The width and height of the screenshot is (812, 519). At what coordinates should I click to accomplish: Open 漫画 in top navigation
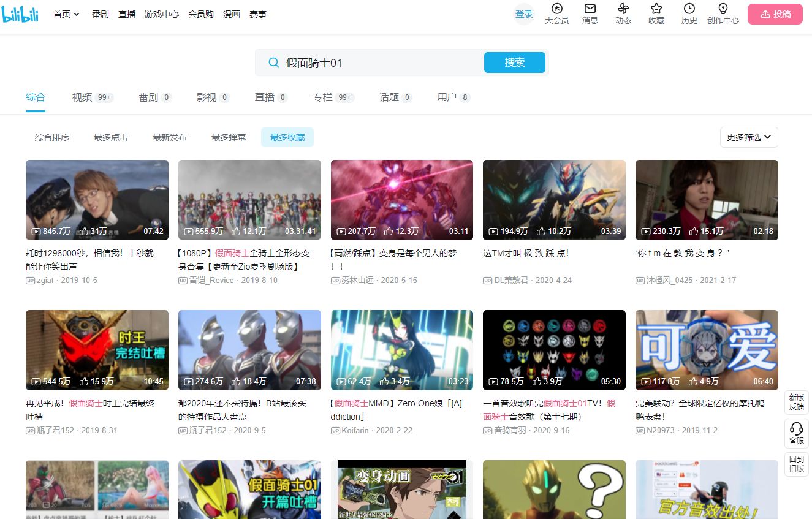click(x=232, y=14)
